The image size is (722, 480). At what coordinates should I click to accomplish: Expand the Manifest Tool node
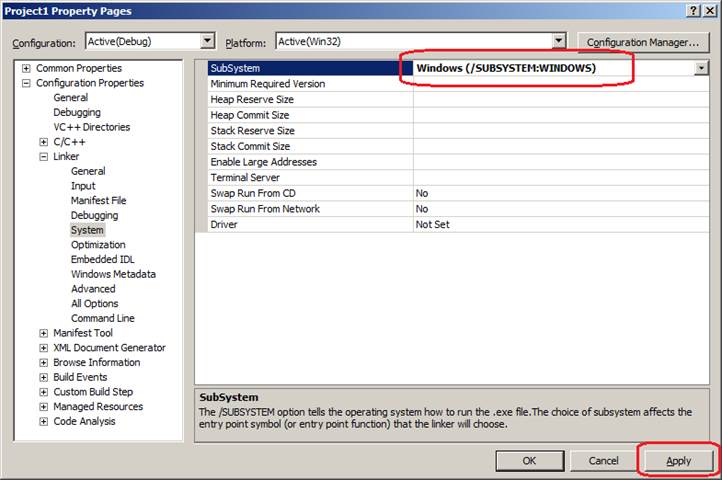tap(43, 333)
